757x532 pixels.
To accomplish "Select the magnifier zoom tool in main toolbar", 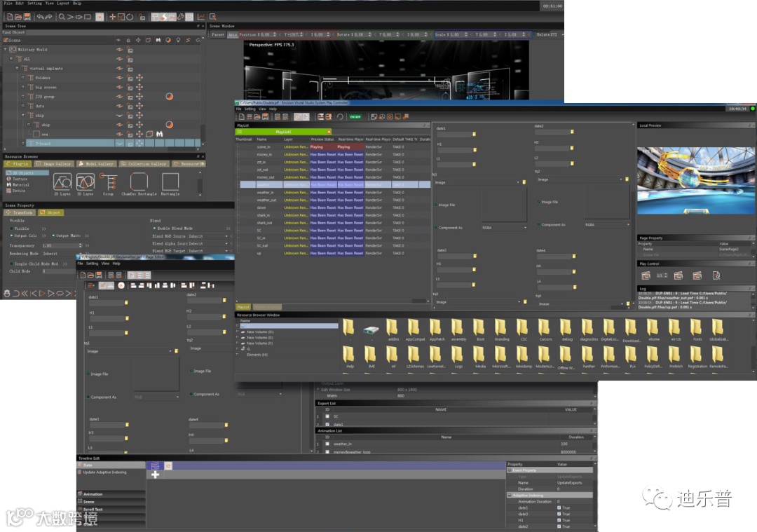I will (x=61, y=17).
